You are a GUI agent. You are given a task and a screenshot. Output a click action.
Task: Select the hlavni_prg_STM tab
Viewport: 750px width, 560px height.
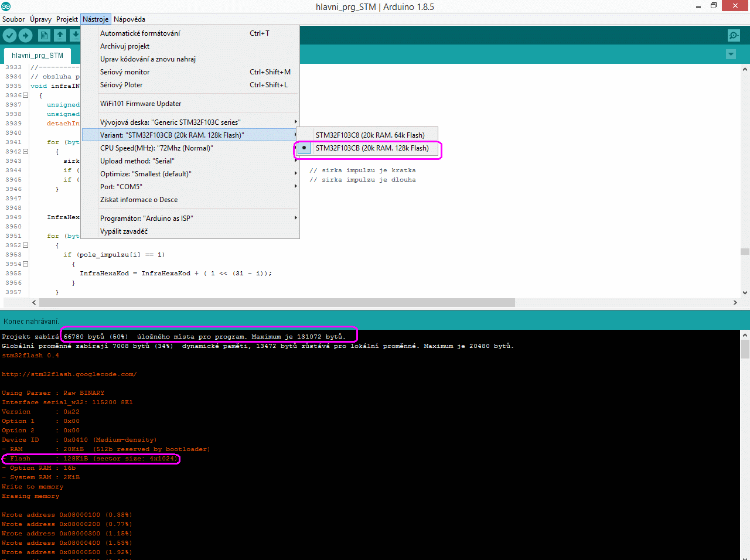click(37, 56)
